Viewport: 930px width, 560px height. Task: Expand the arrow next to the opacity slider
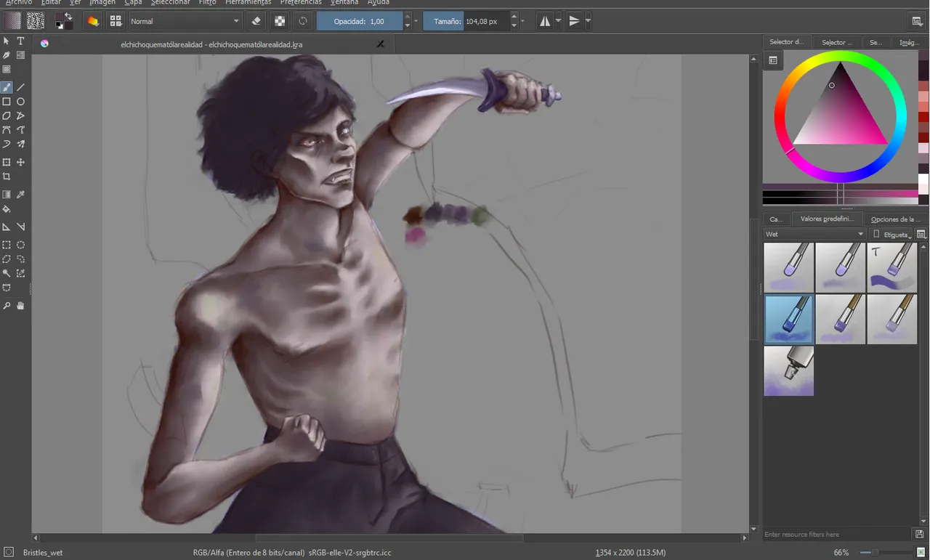tap(416, 21)
